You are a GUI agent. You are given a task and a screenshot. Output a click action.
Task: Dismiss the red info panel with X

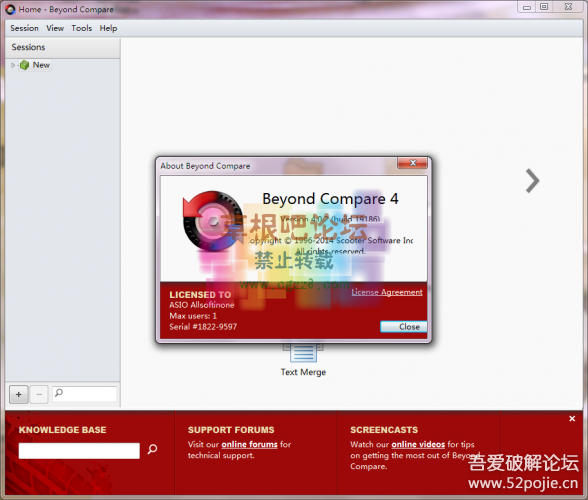click(572, 419)
